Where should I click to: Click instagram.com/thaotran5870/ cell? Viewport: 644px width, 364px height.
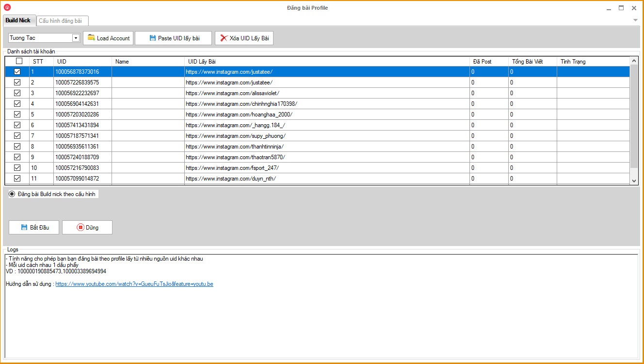point(327,157)
